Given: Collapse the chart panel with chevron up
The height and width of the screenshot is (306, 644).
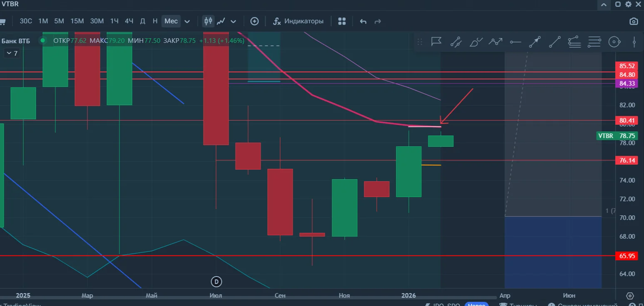Looking at the screenshot, I should [604, 5].
